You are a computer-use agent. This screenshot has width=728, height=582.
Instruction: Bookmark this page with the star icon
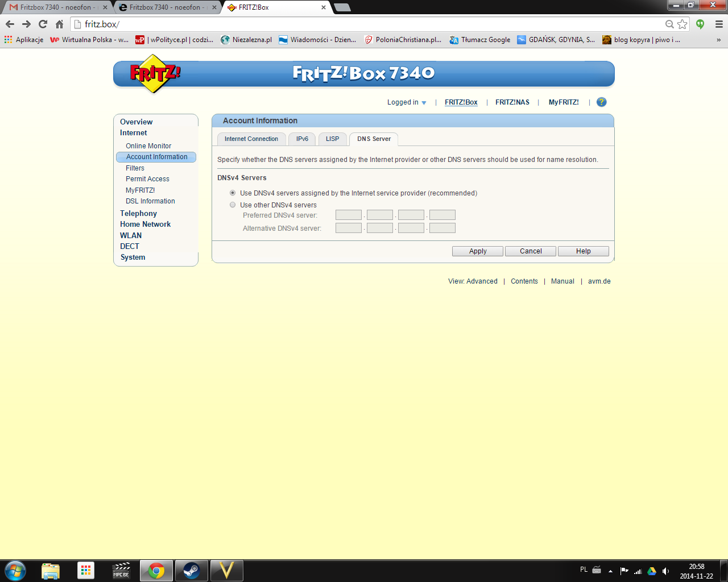pos(682,24)
